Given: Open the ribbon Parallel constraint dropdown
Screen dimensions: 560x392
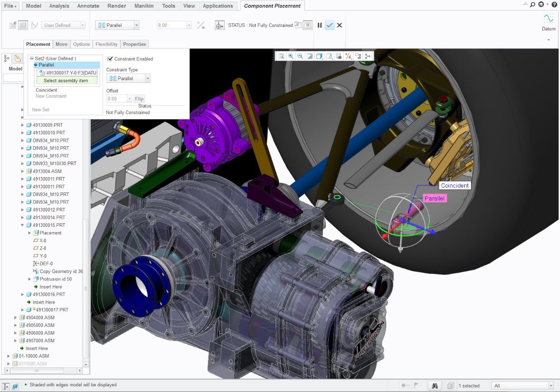Looking at the screenshot, I should coord(137,25).
